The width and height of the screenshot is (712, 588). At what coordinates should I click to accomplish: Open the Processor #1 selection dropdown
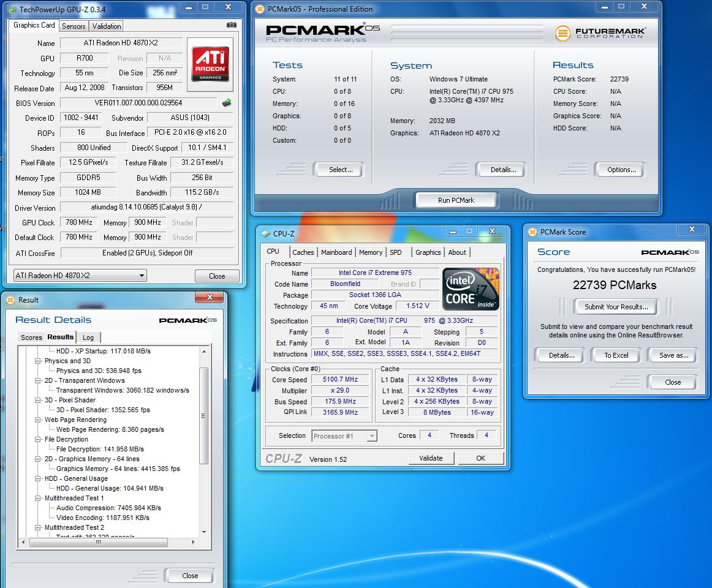(344, 436)
